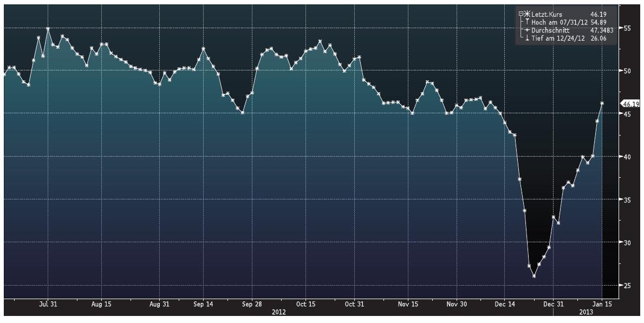Click the 30 price axis label
This screenshot has height=323, width=644.
pos(627,242)
